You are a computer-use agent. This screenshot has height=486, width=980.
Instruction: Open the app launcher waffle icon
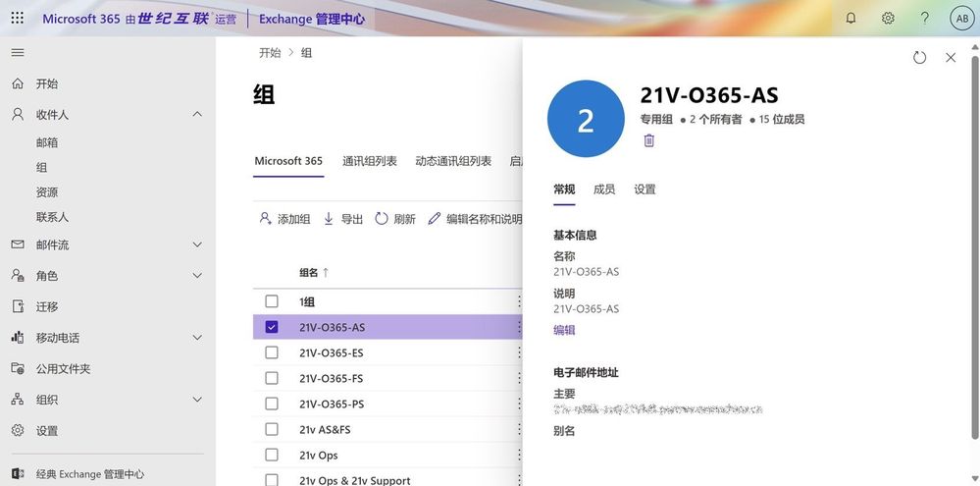[x=18, y=18]
